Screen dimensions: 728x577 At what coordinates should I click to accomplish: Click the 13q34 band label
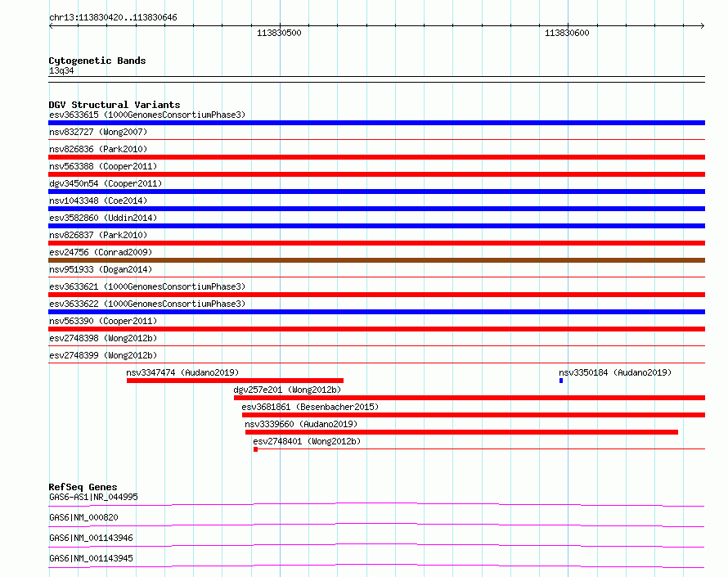61,70
